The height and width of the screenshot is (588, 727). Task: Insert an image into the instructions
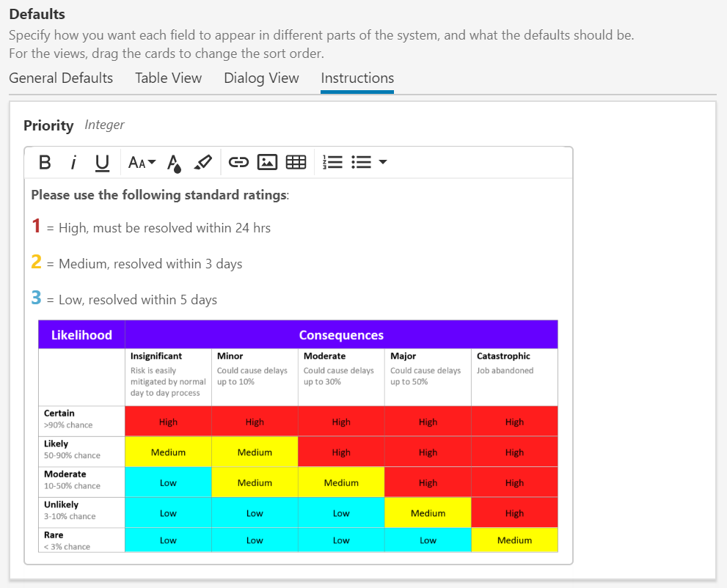[267, 162]
